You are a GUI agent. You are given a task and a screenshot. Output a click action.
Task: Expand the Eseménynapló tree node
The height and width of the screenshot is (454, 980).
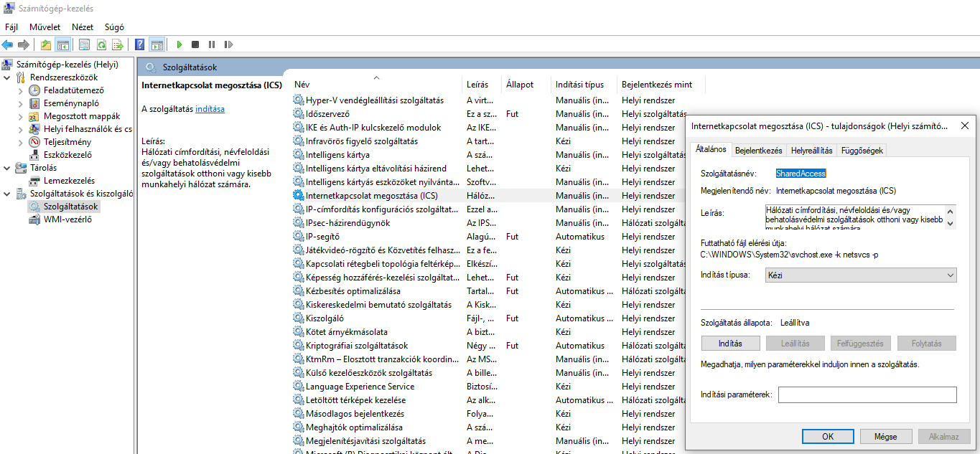click(x=21, y=103)
